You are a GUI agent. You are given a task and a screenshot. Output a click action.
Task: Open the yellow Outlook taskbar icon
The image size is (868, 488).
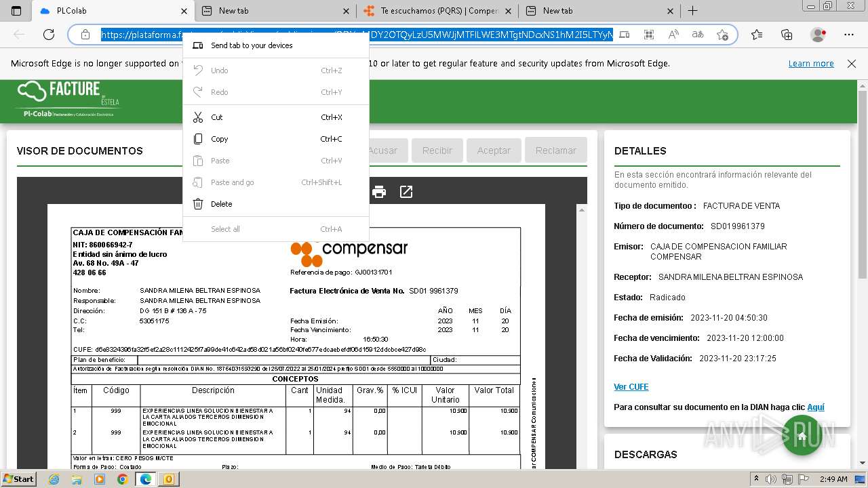167,479
